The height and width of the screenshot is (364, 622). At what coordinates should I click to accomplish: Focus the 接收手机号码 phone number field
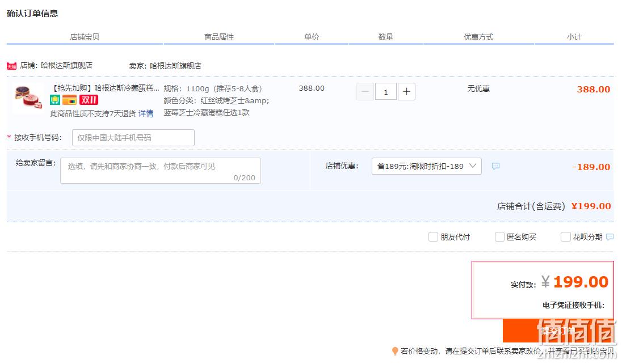[x=133, y=138]
